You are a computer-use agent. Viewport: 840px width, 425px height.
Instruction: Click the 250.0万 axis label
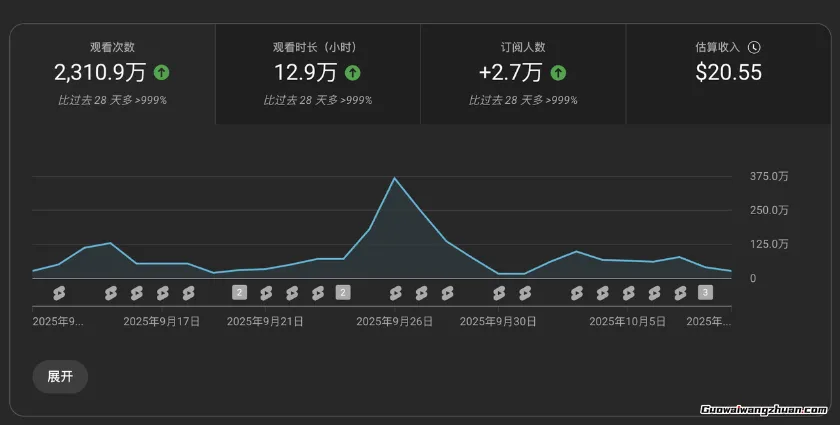769,210
